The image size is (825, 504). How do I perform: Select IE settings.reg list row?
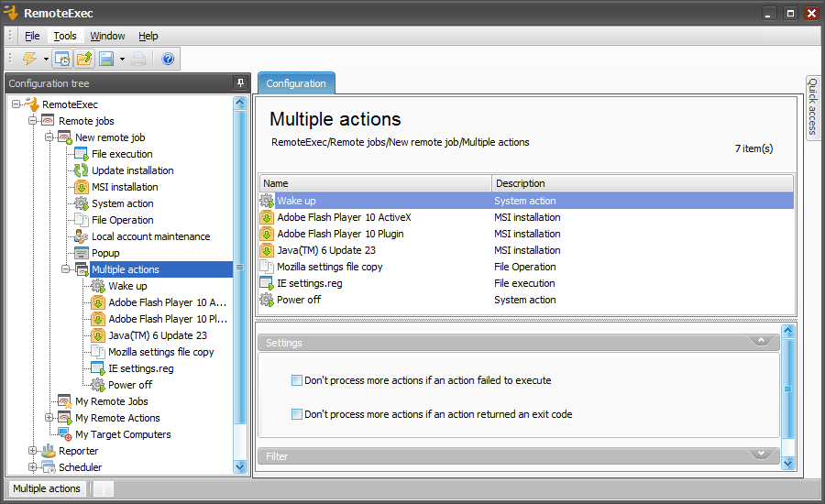click(526, 283)
